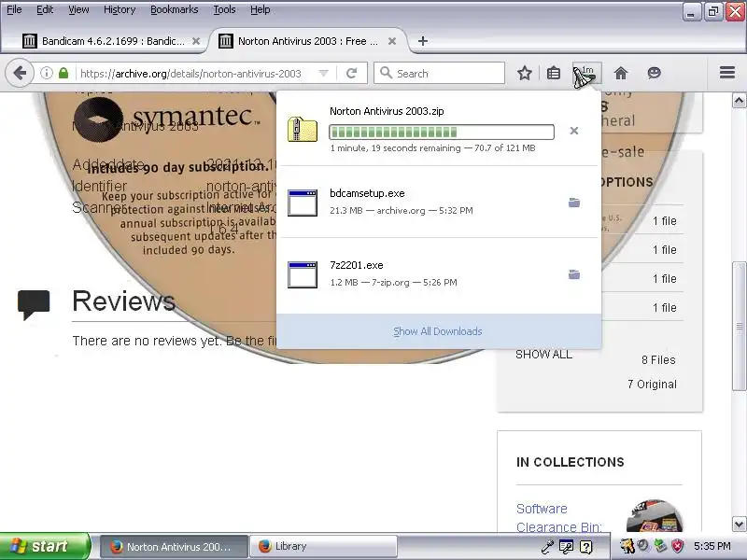The width and height of the screenshot is (747, 560).
Task: Click the collection thumbnail image
Action: pos(655,515)
